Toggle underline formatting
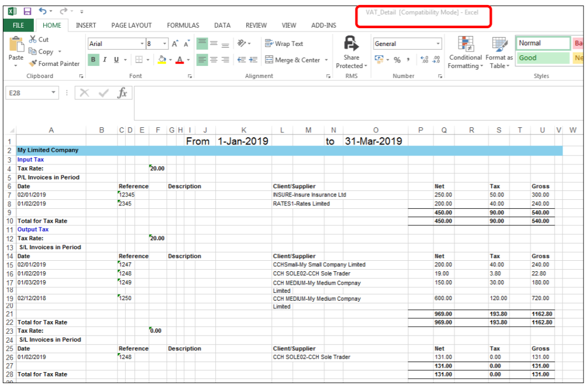Screen dimensions: 588x387 [116, 60]
